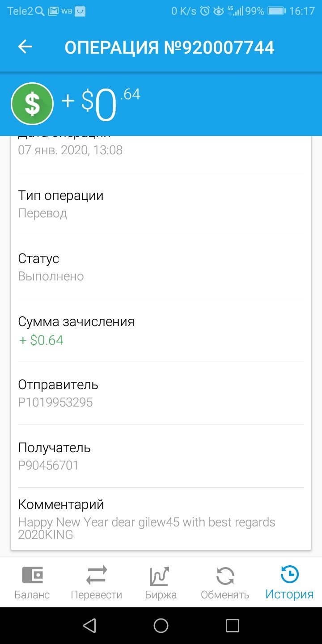Image resolution: width=322 pixels, height=644 pixels.
Task: Tap the Android home circle button
Action: (x=161, y=626)
